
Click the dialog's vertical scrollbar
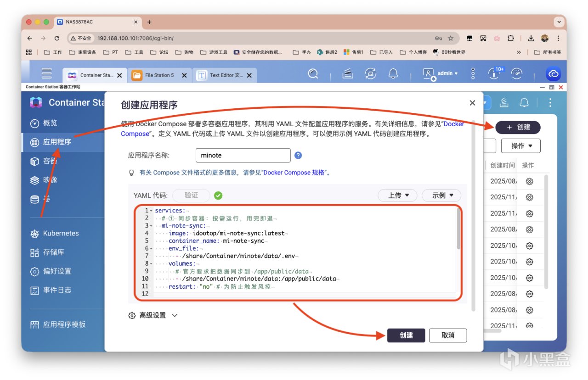[x=473, y=216]
